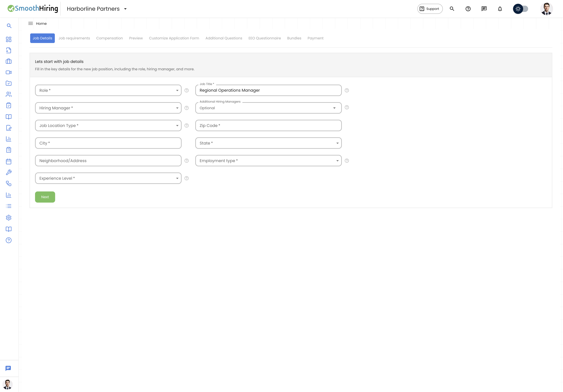Toggle the hamburger menu next to Home

coord(31,24)
